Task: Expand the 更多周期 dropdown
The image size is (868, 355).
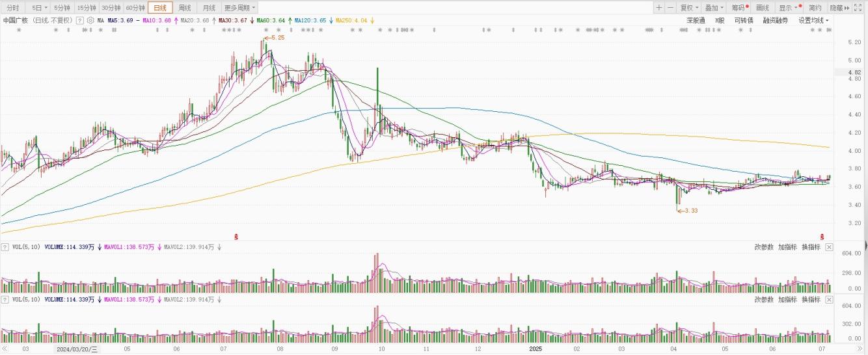Action: pyautogui.click(x=239, y=8)
